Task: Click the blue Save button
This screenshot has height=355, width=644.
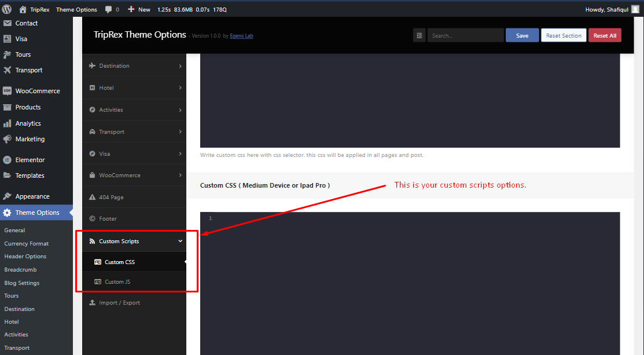Action: [522, 35]
